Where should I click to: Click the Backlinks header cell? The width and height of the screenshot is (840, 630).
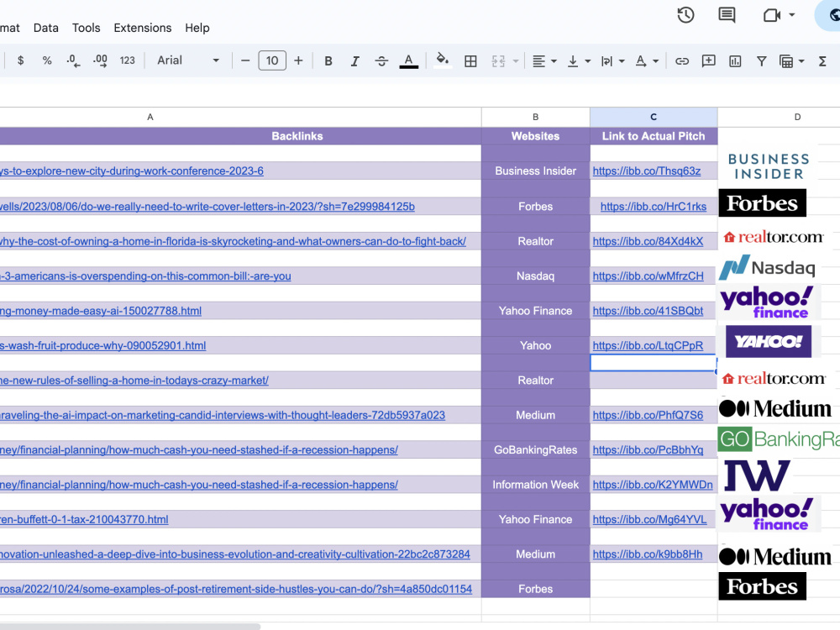pyautogui.click(x=240, y=136)
